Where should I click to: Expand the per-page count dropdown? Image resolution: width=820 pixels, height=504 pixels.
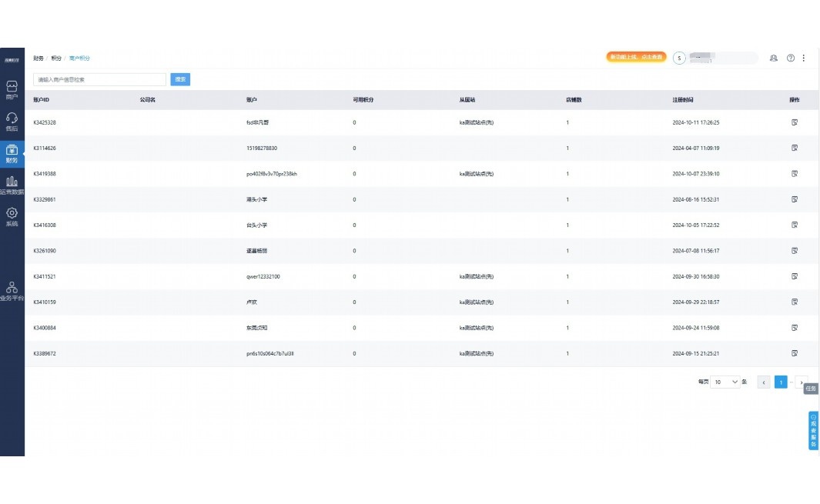point(725,382)
